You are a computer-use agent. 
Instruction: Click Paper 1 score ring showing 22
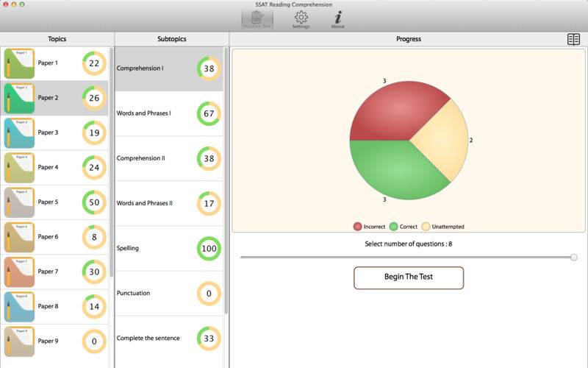[94, 63]
